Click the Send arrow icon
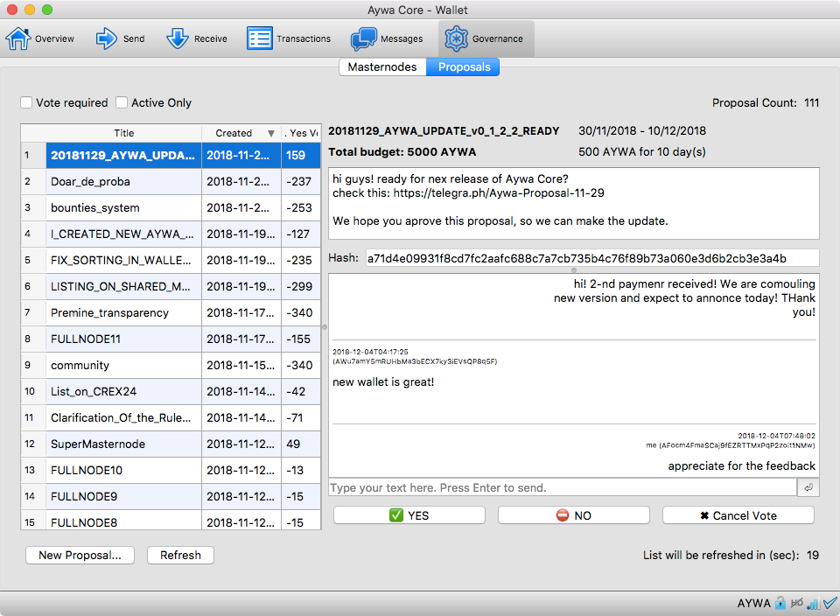The image size is (840, 616). 106,38
